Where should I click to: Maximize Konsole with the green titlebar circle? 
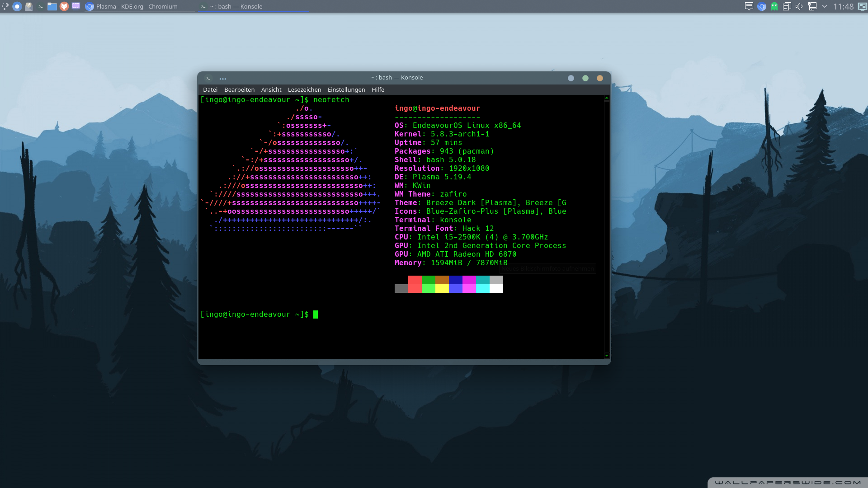tap(585, 78)
